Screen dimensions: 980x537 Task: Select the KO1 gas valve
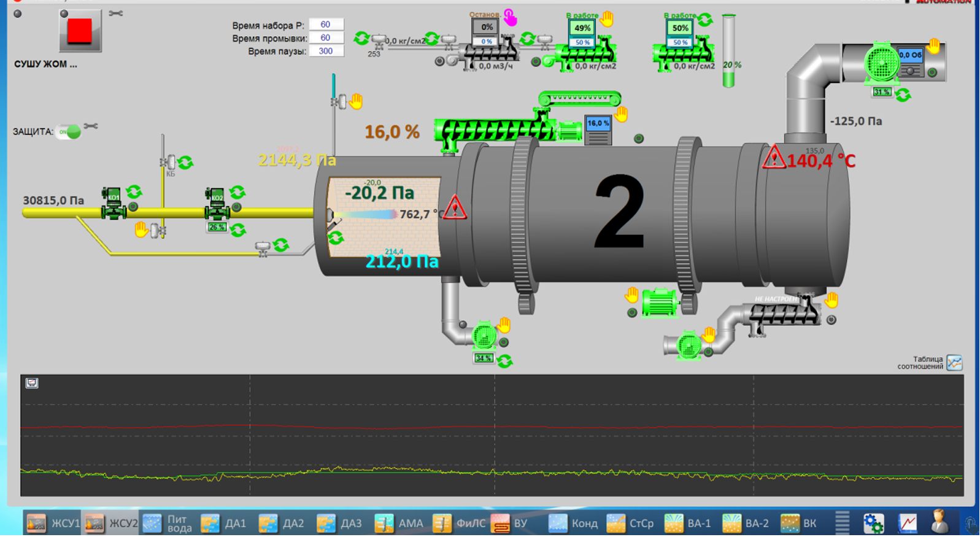point(114,203)
